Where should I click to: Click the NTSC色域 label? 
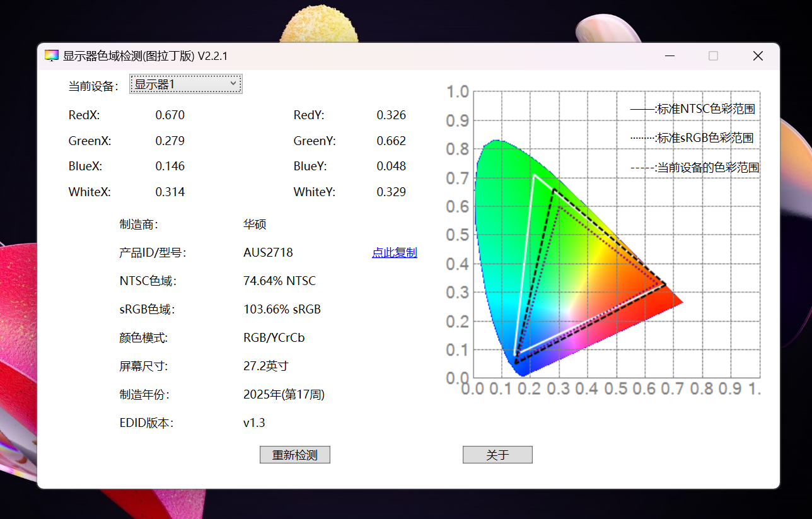[x=148, y=281]
